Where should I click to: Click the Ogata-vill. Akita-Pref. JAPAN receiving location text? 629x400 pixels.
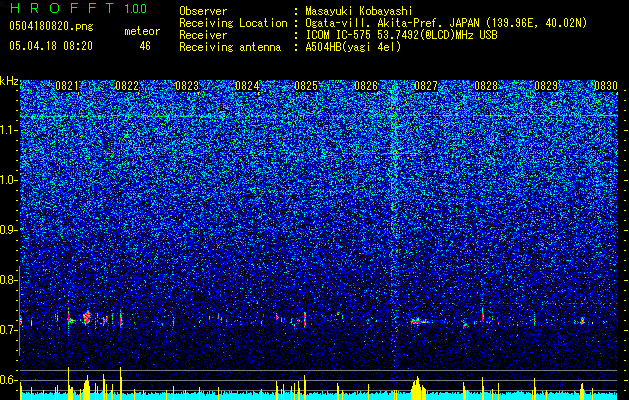pos(446,24)
